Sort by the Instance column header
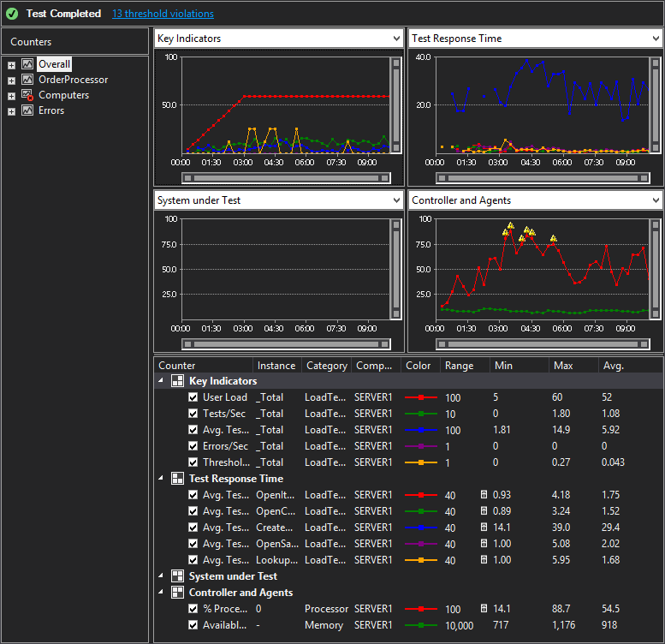This screenshot has height=644, width=665. click(x=276, y=366)
